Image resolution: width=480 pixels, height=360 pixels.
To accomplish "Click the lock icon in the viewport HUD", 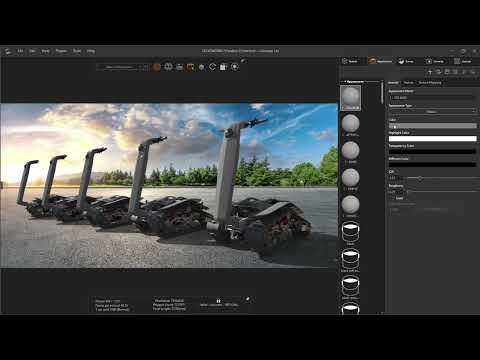I will 218,300.
